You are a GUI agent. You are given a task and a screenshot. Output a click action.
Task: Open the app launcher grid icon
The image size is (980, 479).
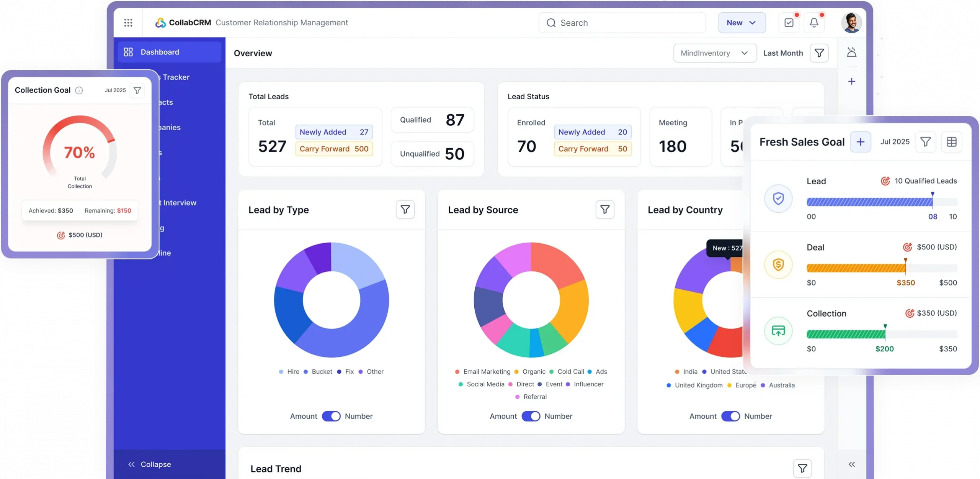128,23
